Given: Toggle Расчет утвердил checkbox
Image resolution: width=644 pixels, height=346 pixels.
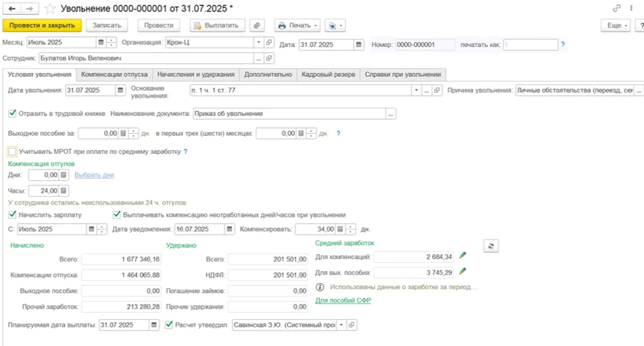Looking at the screenshot, I should pyautogui.click(x=169, y=325).
